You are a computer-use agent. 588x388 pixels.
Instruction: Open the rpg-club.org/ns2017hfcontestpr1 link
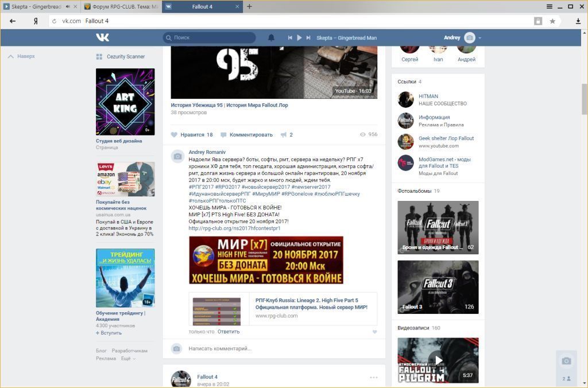[x=234, y=228]
